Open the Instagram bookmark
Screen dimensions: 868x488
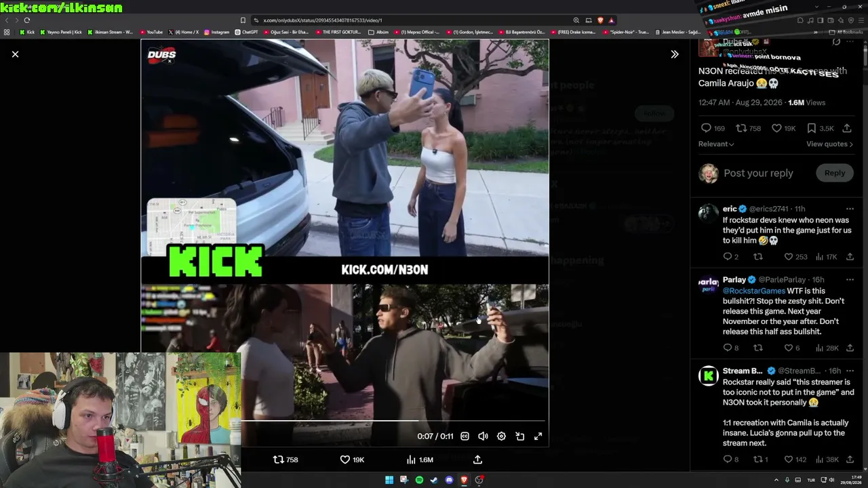[x=216, y=32]
